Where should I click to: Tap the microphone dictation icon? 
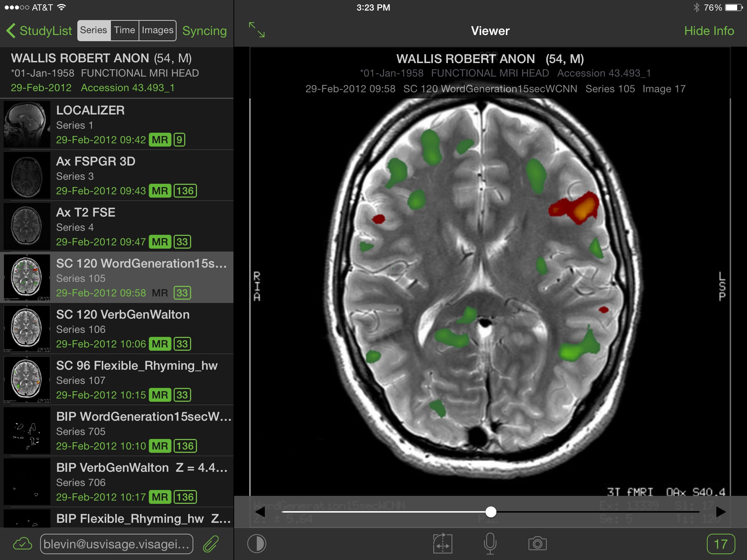coord(490,544)
